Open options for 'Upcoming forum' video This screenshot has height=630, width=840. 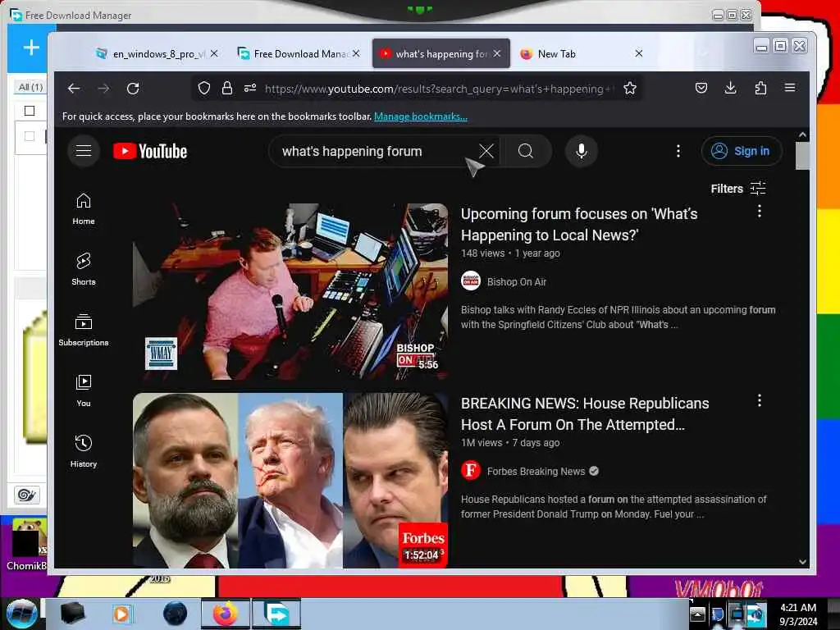coord(759,212)
